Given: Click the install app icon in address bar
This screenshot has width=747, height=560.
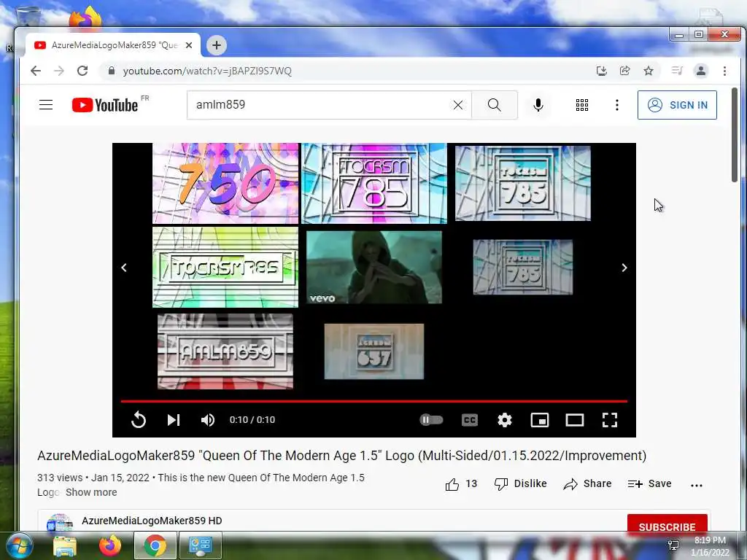Looking at the screenshot, I should [602, 71].
